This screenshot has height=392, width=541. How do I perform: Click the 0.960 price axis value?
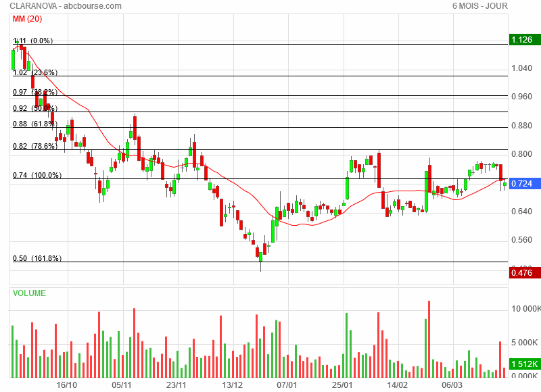521,97
